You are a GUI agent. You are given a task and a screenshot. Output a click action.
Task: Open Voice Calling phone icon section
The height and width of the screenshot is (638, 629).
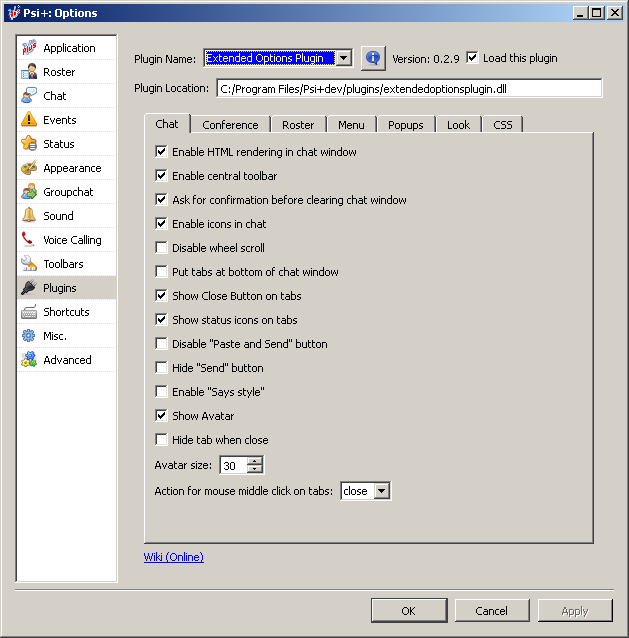[x=29, y=240]
